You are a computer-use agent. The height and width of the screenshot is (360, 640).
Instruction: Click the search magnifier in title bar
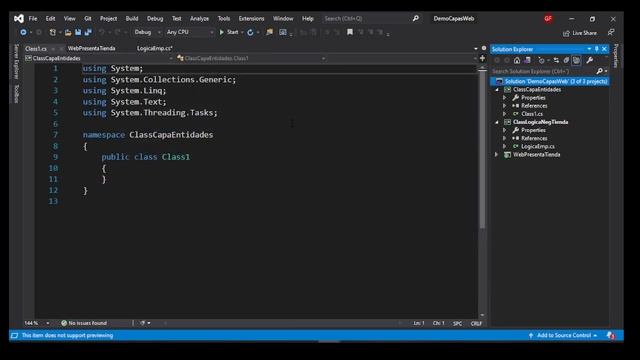pos(416,18)
